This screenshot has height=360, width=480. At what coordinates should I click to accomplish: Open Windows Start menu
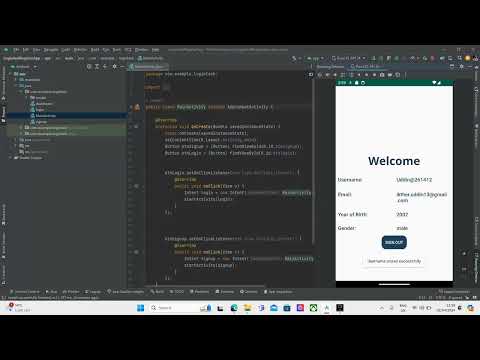141,308
